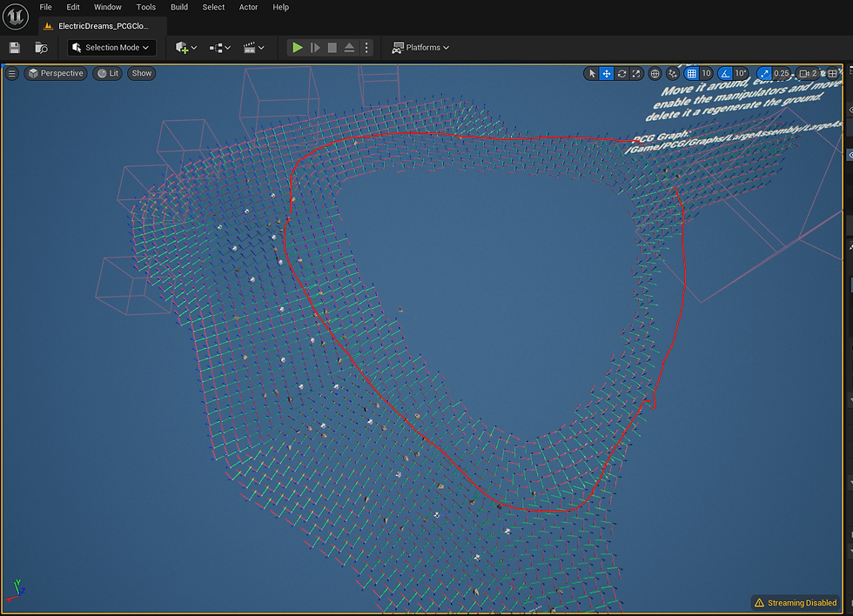Open the Blueprints dropdown
Screen dimensions: 853x616
pos(219,48)
